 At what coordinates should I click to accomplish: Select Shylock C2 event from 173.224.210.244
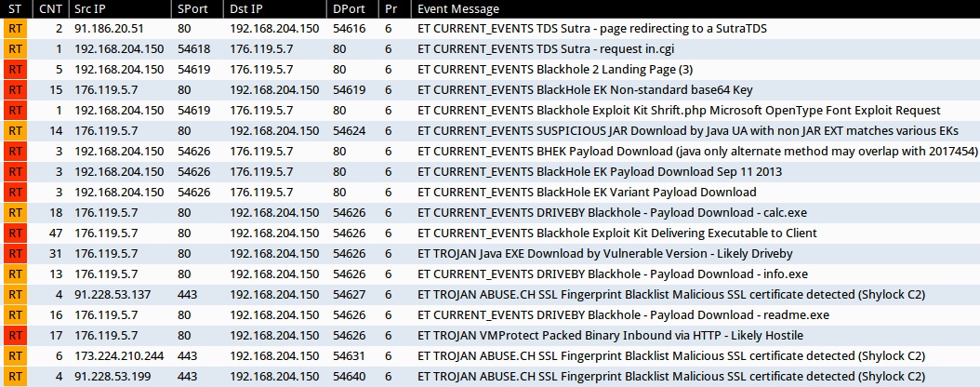point(671,355)
